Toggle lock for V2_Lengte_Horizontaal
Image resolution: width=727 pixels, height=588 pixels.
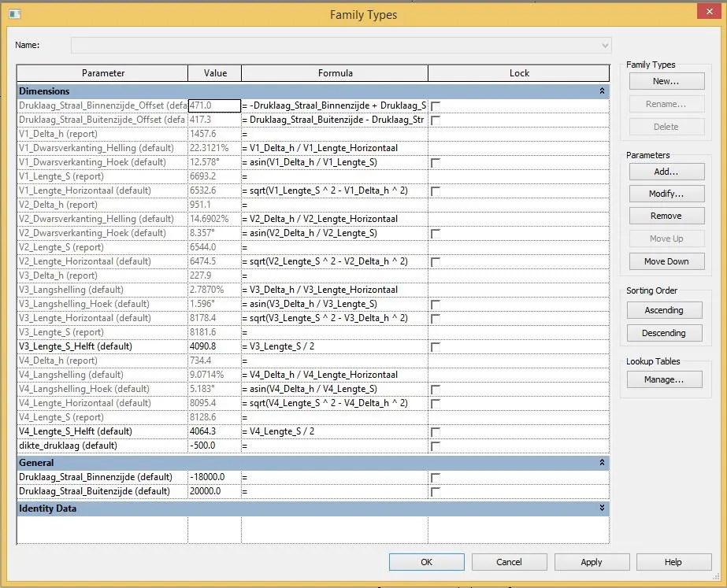(x=436, y=262)
